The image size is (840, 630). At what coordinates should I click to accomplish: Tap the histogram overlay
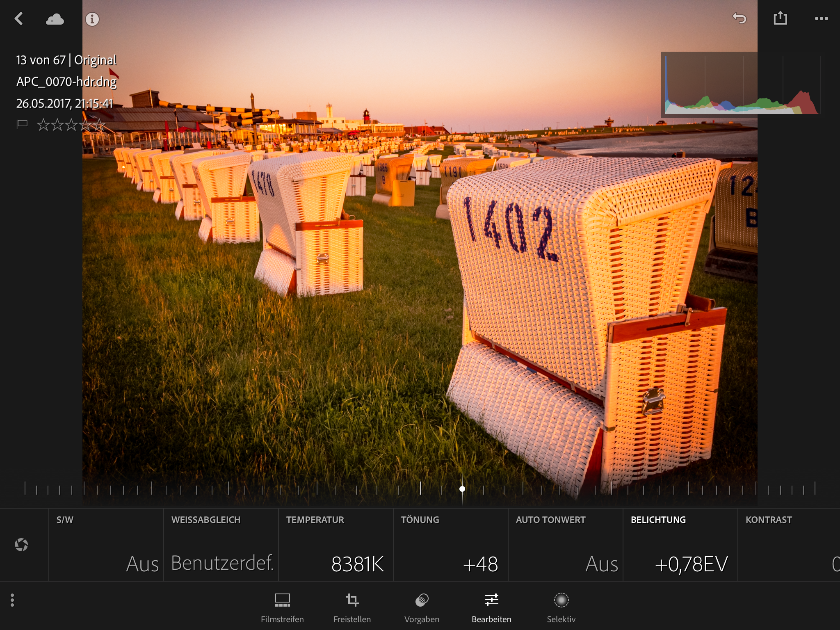point(742,84)
